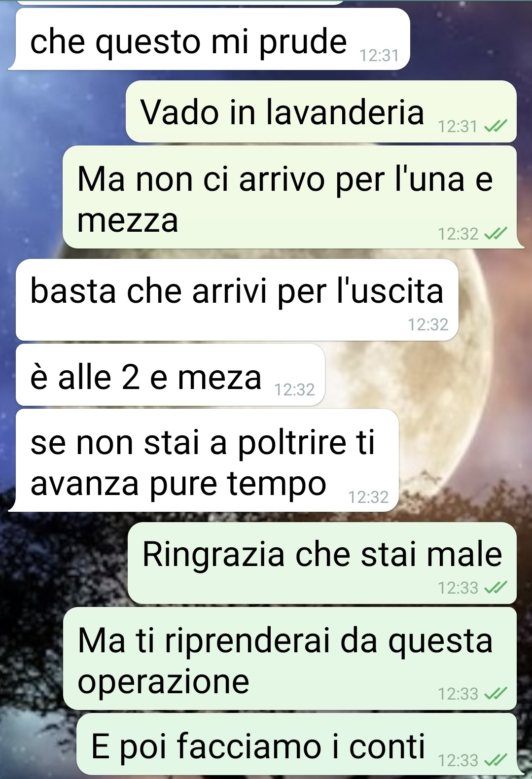Viewport: 532px width, 779px height.
Task: Tap the read checkmarks on 'Ringrazia che stai male'
Action: click(495, 588)
